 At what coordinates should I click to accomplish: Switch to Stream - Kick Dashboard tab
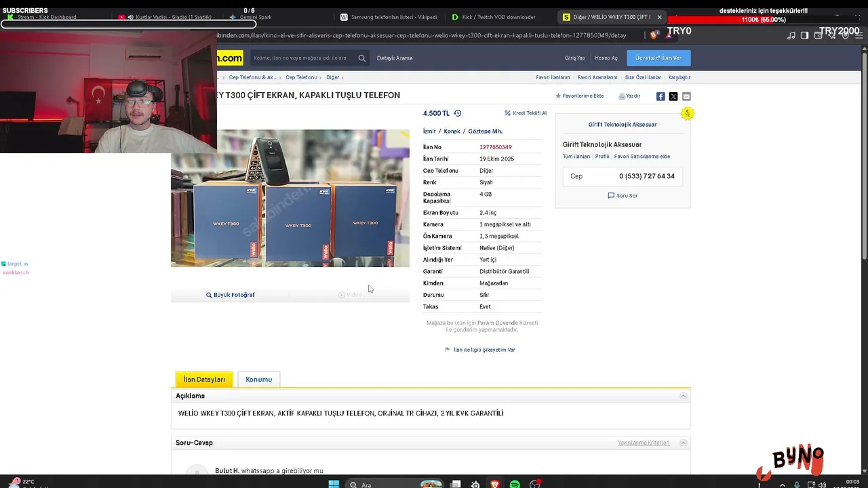click(x=47, y=17)
